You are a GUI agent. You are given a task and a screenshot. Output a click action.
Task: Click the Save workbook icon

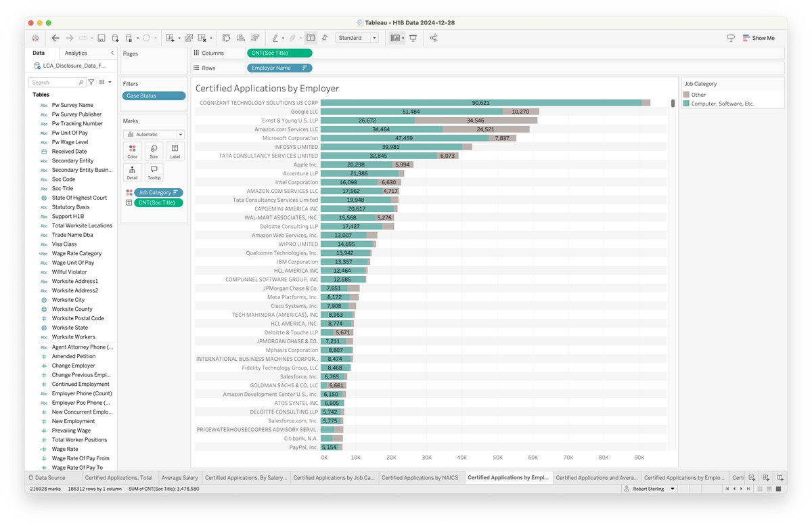click(x=101, y=39)
